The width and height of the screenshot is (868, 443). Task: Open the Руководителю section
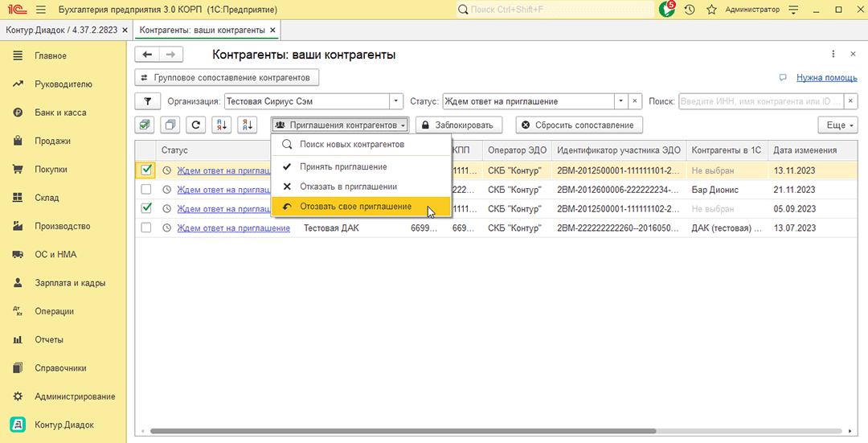click(x=63, y=84)
